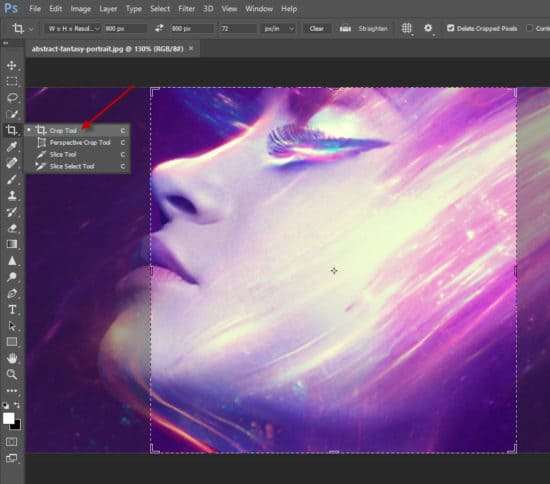Image resolution: width=550 pixels, height=484 pixels.
Task: Open the Select menu
Action: (x=160, y=9)
